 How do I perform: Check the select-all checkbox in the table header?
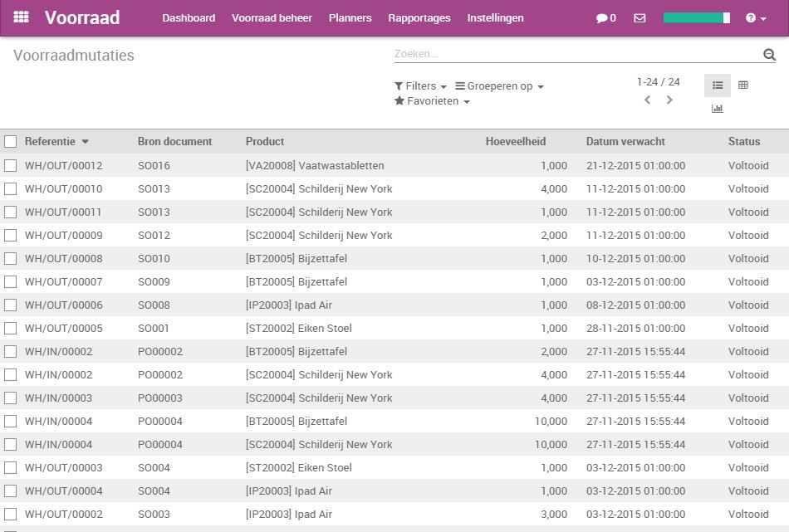[x=11, y=141]
